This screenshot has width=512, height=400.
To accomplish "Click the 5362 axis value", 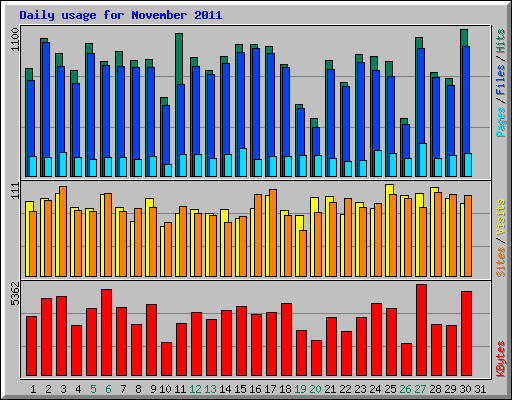I will (16, 293).
